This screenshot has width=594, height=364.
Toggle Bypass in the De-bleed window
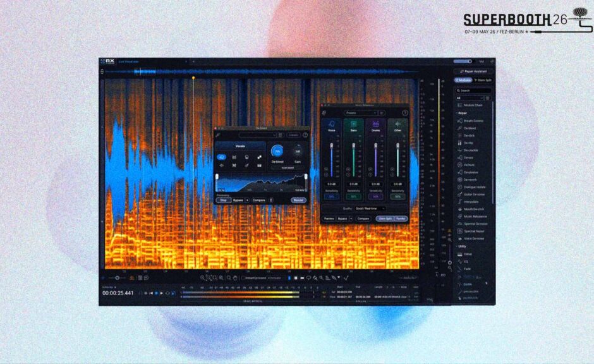click(x=238, y=200)
